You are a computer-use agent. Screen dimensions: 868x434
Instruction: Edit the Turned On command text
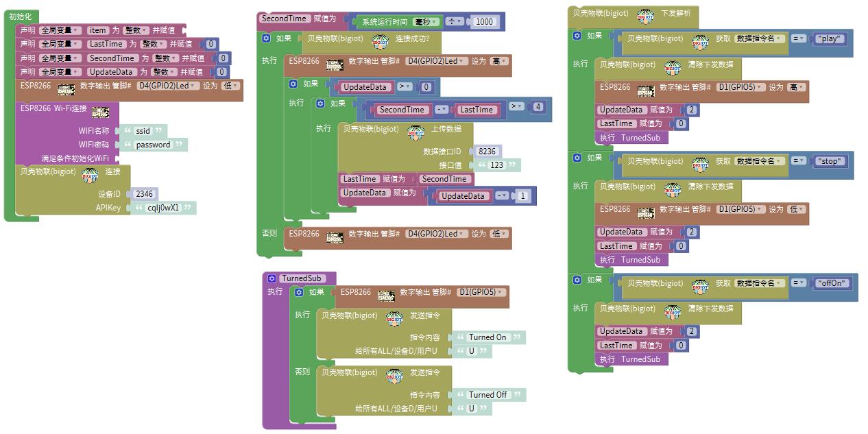click(x=487, y=337)
